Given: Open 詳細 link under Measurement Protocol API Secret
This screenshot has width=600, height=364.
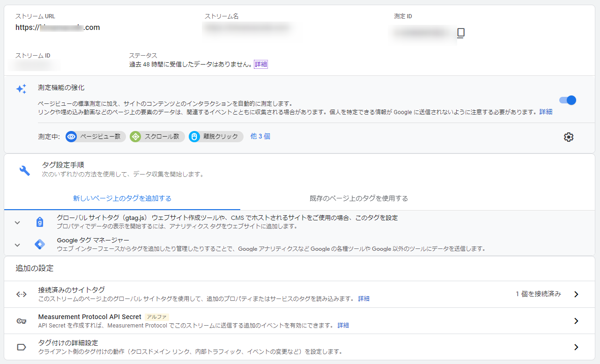Looking at the screenshot, I should tap(343, 325).
